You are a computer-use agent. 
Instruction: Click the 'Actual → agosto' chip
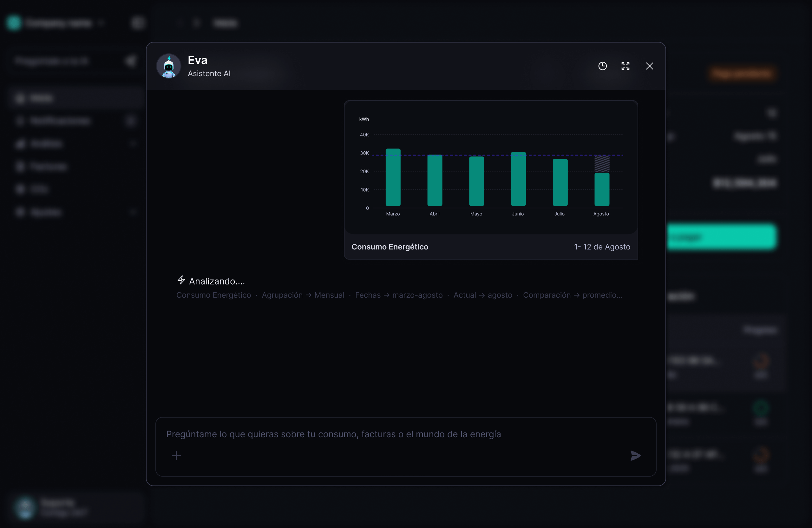point(483,295)
